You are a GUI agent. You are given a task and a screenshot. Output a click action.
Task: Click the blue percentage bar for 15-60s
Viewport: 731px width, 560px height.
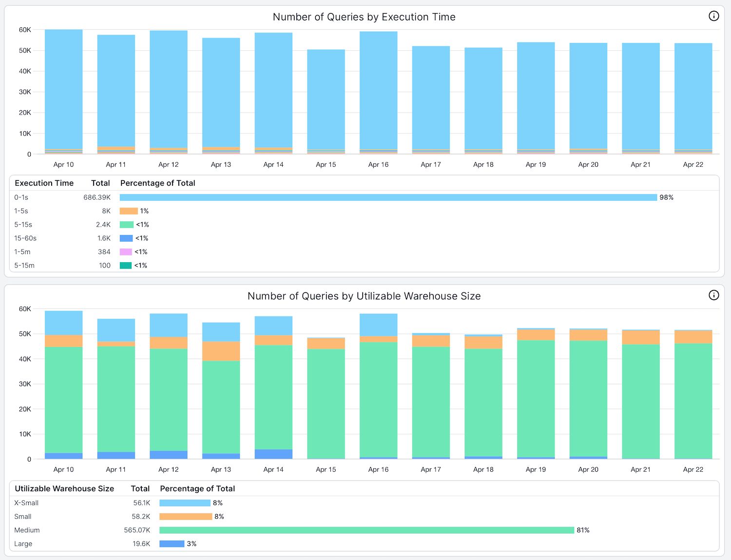[126, 238]
